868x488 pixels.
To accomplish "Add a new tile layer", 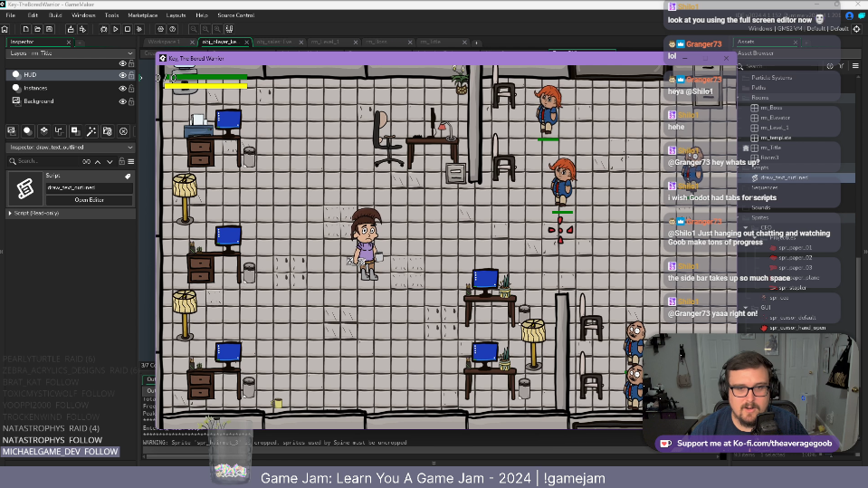I will pos(43,131).
